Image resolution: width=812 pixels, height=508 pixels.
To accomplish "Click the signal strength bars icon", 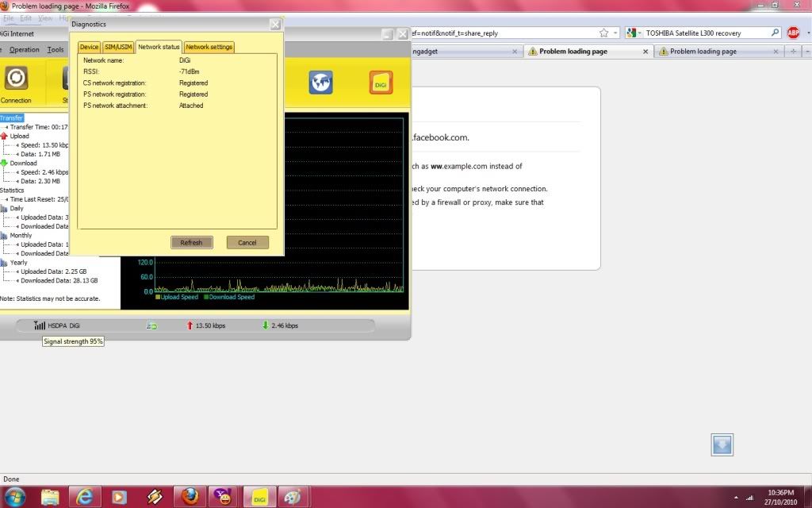I will click(x=40, y=325).
